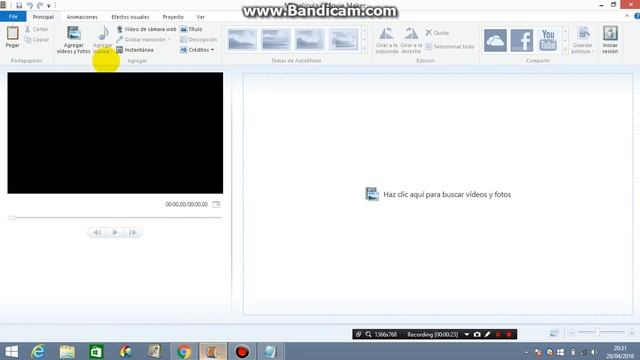The width and height of the screenshot is (640, 360).
Task: Go to next frame
Action: (x=133, y=232)
